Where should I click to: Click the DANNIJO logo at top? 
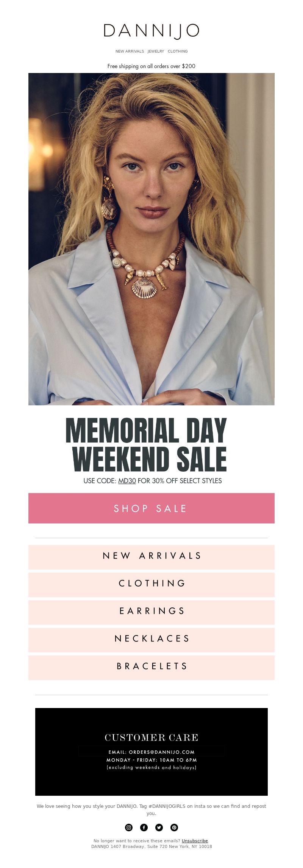coord(151,31)
